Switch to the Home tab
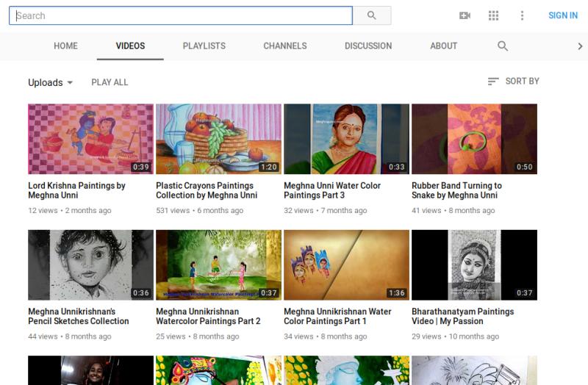This screenshot has height=385, width=588. 65,46
